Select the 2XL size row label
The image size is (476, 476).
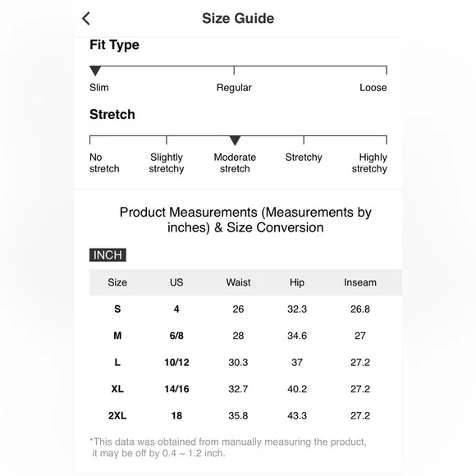pyautogui.click(x=117, y=415)
